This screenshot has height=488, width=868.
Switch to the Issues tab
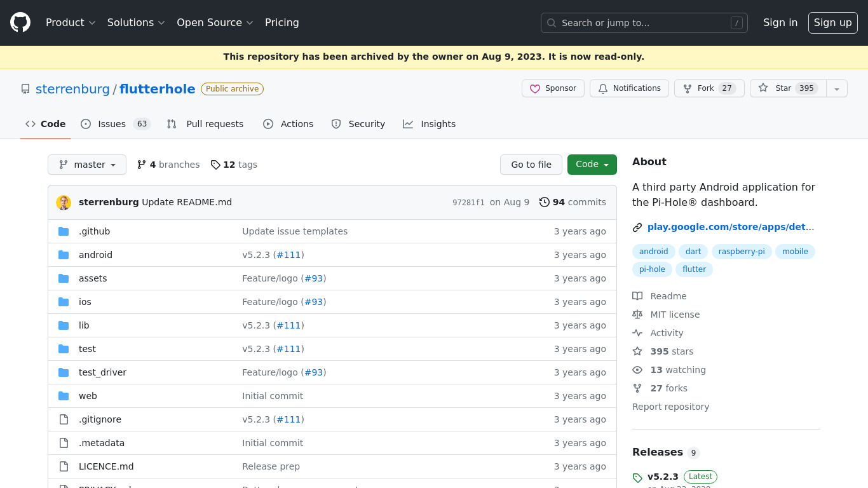[x=115, y=124]
